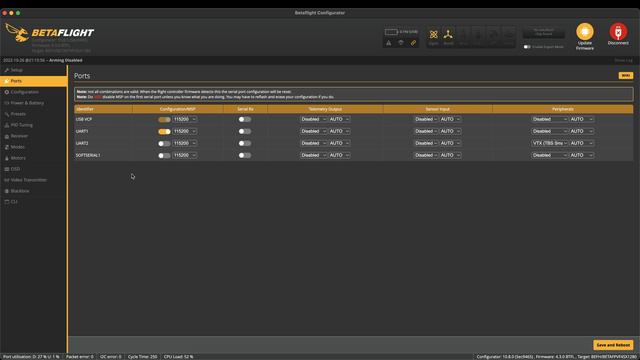The width and height of the screenshot is (640, 360).
Task: Open SOFTSERIAL1 Peripherals AUTO baud dropdown
Action: [582, 156]
